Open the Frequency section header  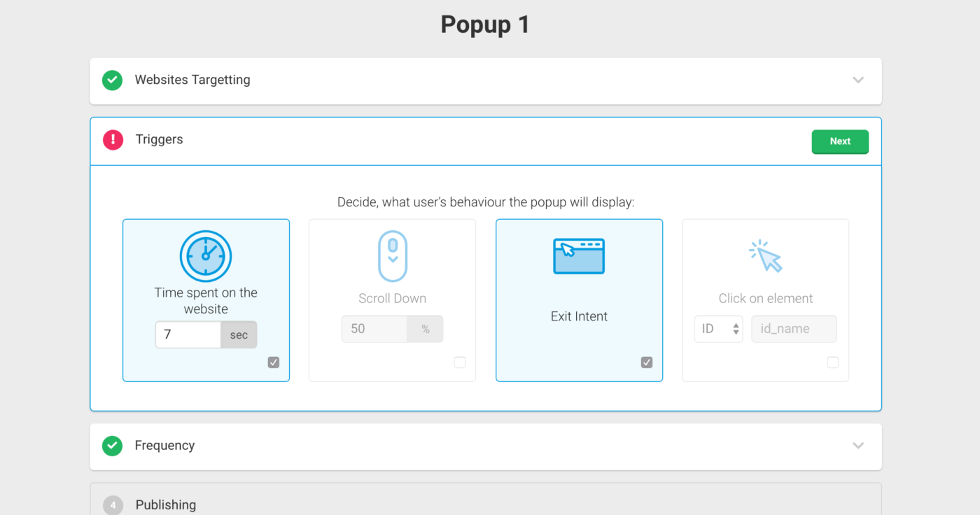[486, 446]
